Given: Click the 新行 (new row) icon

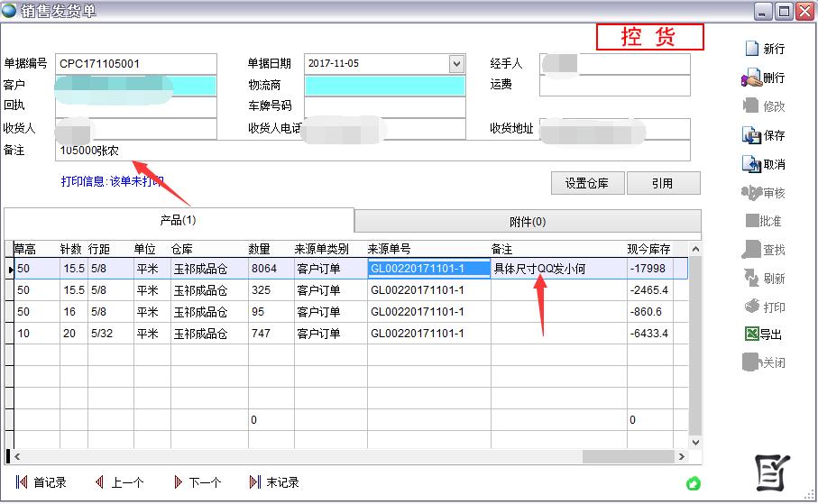Looking at the screenshot, I should (x=751, y=49).
